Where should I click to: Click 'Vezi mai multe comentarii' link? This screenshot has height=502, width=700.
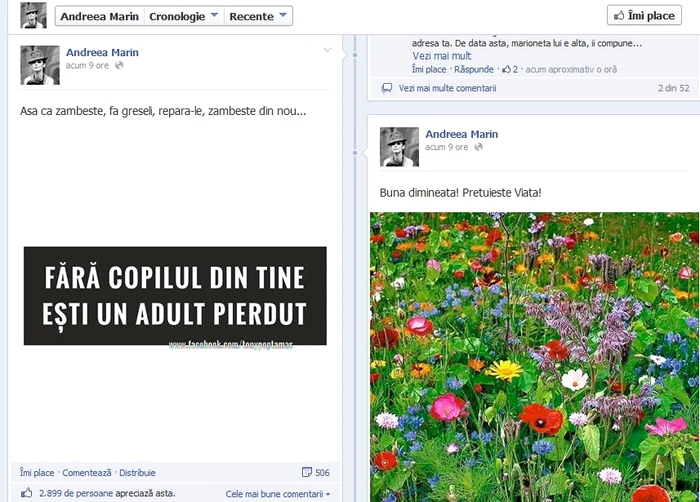[447, 88]
